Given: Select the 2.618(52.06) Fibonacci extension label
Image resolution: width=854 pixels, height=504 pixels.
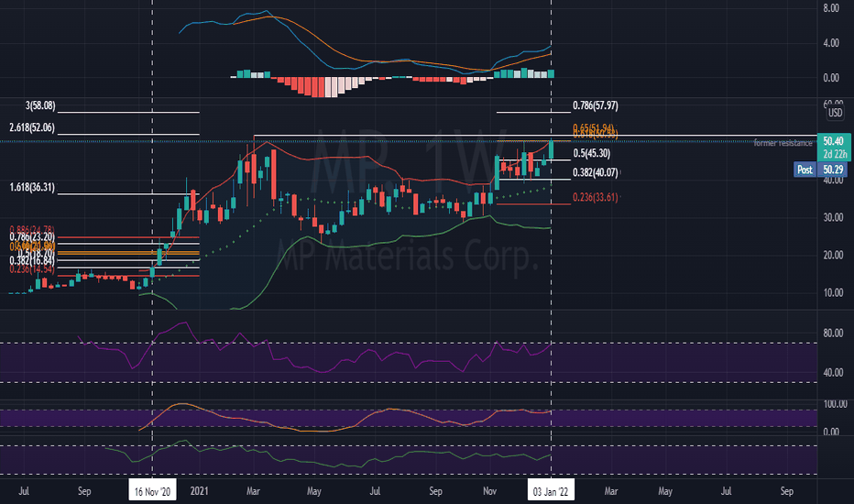Looking at the screenshot, I should coord(32,127).
